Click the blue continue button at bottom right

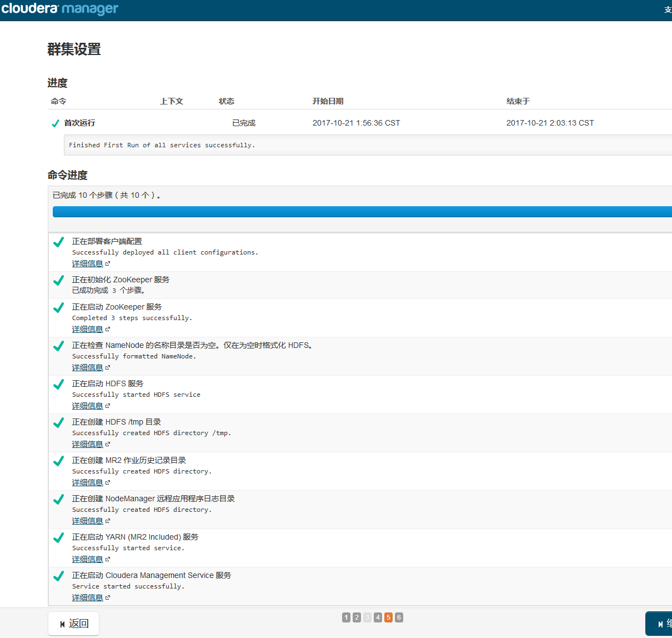(659, 624)
